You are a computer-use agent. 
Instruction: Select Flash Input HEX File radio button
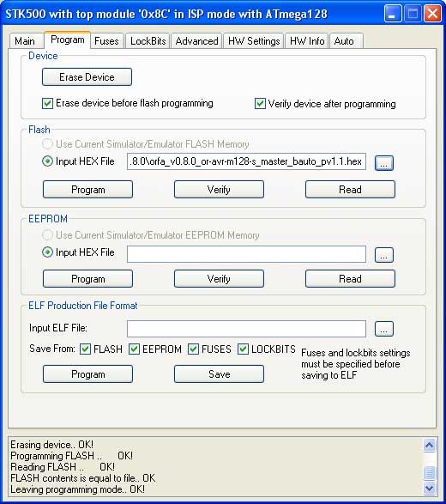tap(47, 161)
